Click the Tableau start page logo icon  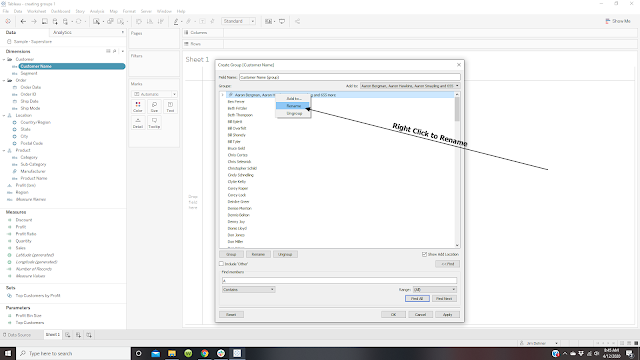tap(8, 21)
